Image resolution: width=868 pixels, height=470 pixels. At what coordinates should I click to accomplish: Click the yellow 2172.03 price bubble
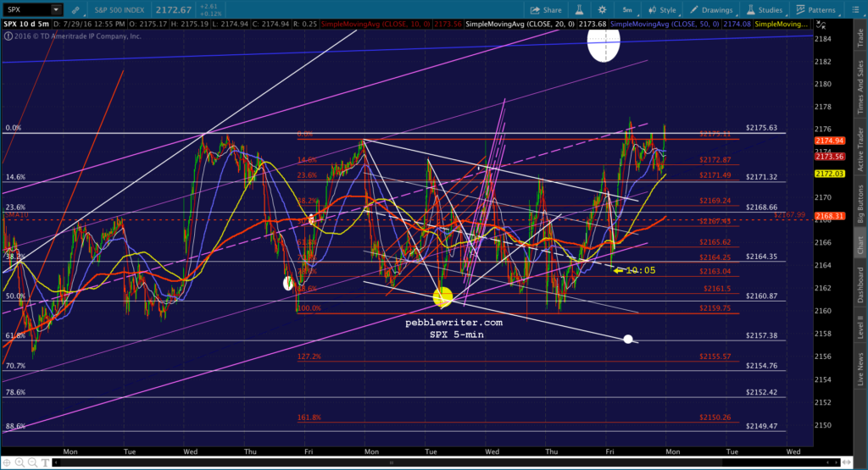click(829, 174)
